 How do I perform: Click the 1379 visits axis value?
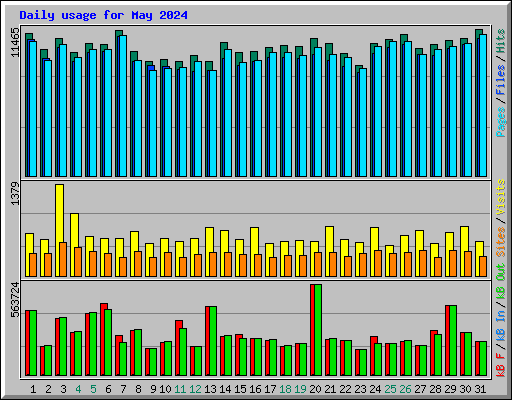[x=15, y=193]
